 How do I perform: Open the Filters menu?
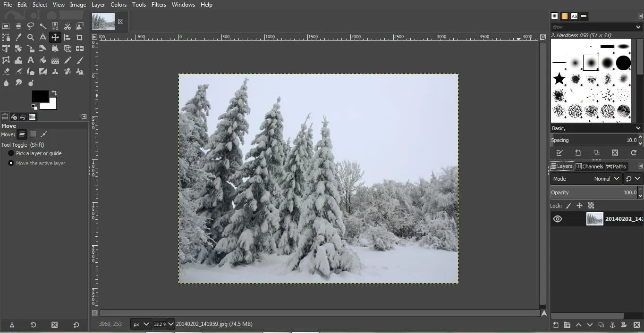159,4
